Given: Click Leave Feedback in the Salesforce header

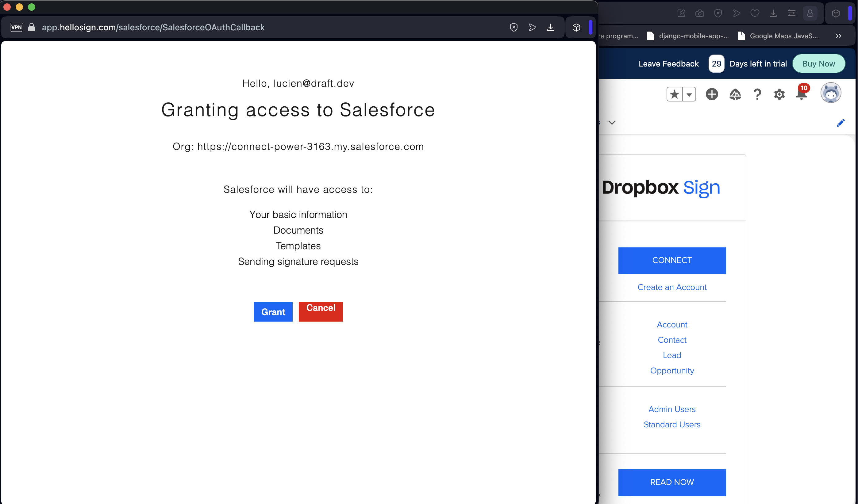Looking at the screenshot, I should pos(668,64).
